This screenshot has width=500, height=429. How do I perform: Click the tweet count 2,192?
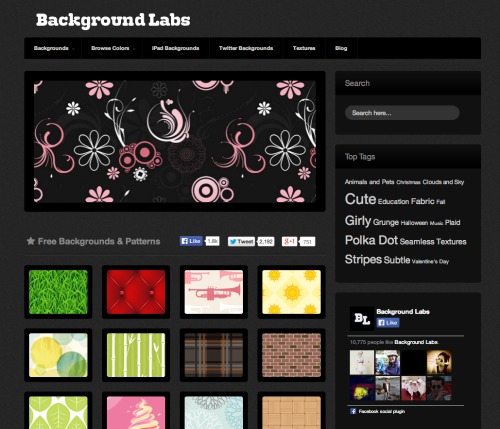(266, 241)
